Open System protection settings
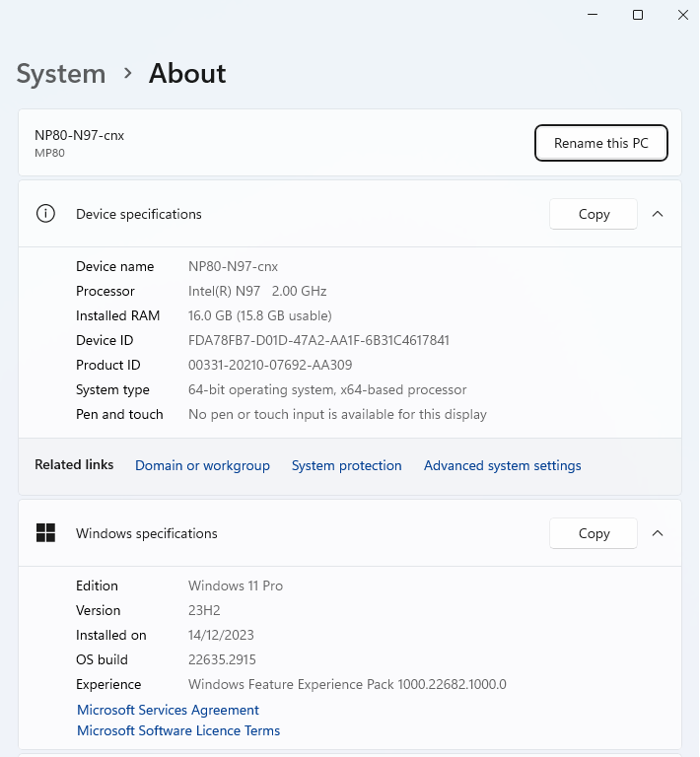This screenshot has height=757, width=700. click(347, 465)
